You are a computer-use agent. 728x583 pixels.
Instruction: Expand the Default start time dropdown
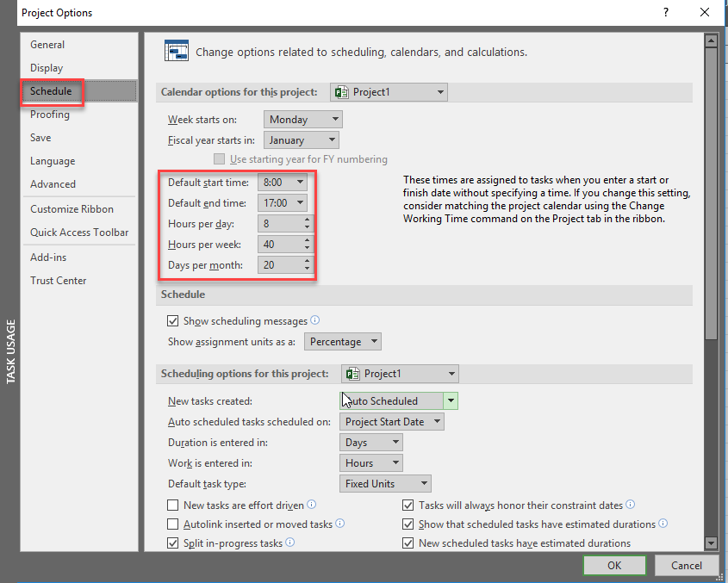coord(299,183)
